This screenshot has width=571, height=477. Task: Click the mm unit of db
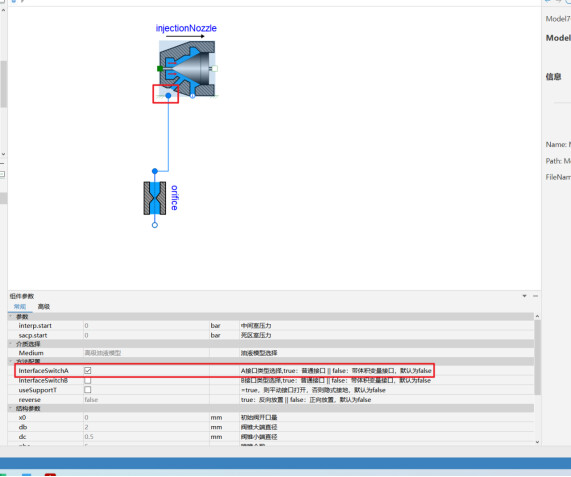[x=216, y=427]
